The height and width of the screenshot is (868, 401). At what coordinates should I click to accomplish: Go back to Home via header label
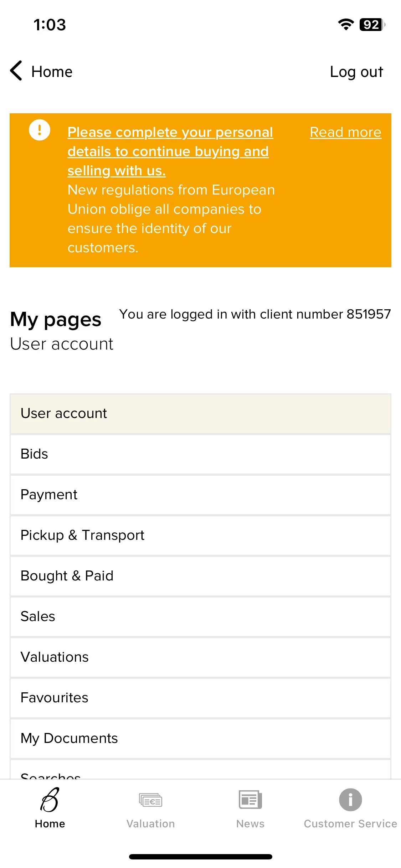[x=52, y=72]
